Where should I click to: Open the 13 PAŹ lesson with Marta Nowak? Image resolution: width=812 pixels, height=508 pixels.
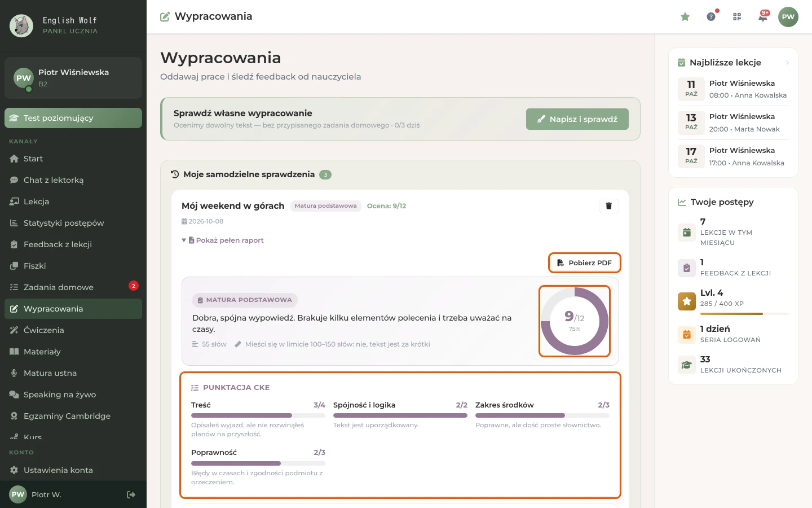[x=733, y=122]
